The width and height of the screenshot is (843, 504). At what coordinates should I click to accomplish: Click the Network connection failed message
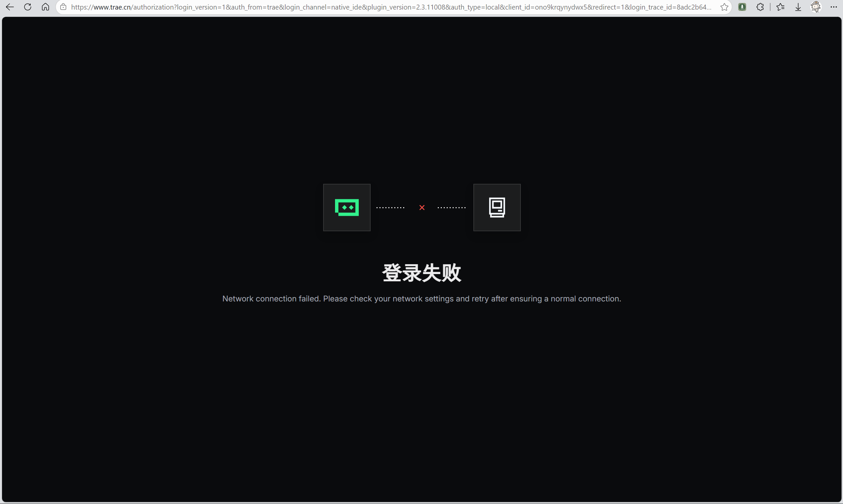tap(422, 298)
